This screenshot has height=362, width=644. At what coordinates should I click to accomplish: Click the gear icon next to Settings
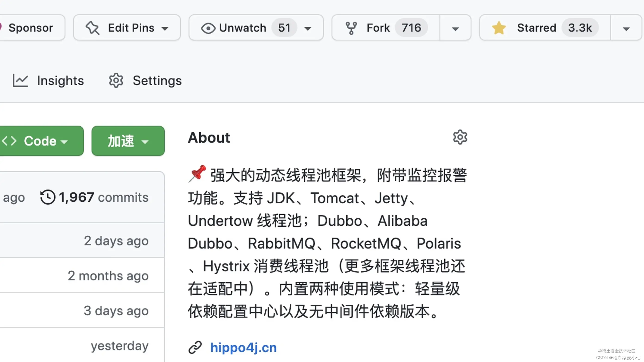point(116,80)
